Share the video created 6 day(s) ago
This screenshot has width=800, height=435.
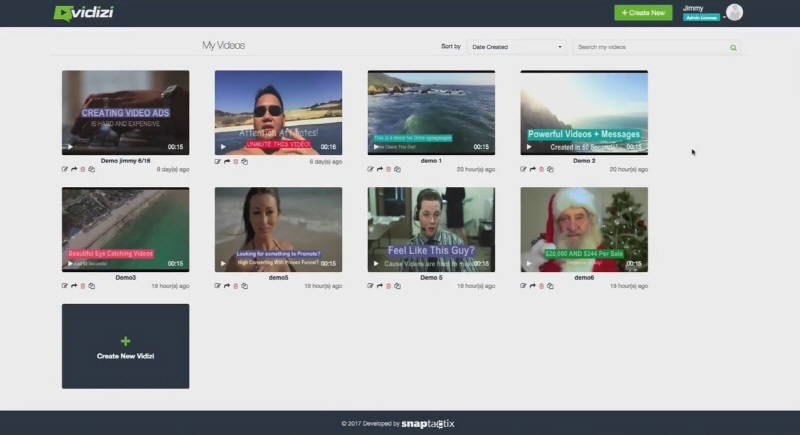pos(227,162)
